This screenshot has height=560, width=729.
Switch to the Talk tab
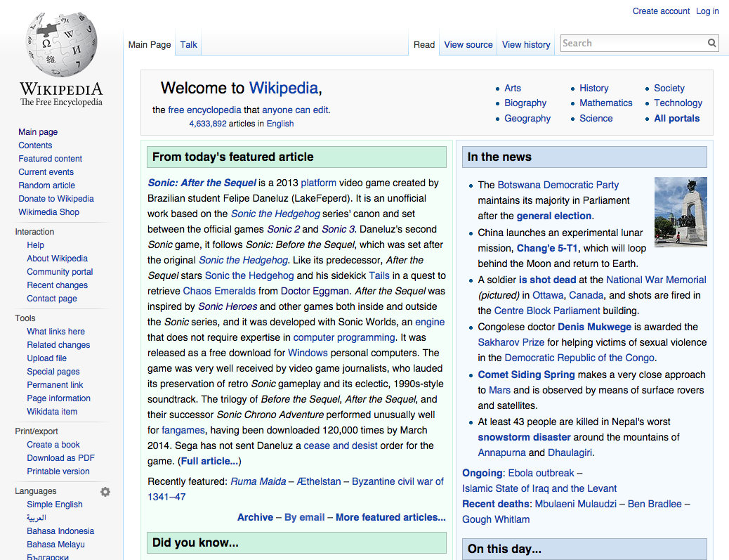point(189,45)
